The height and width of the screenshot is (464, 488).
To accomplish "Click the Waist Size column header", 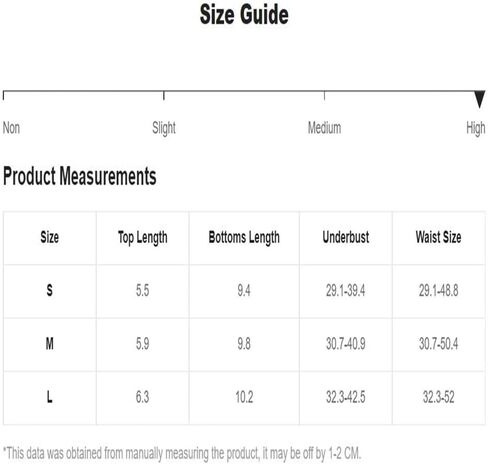I will pyautogui.click(x=438, y=237).
